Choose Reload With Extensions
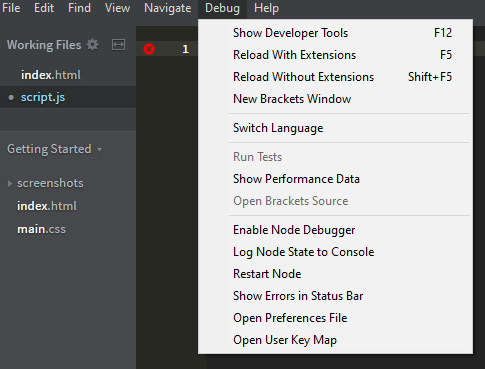Viewport: 485px width, 369px height. click(335, 55)
